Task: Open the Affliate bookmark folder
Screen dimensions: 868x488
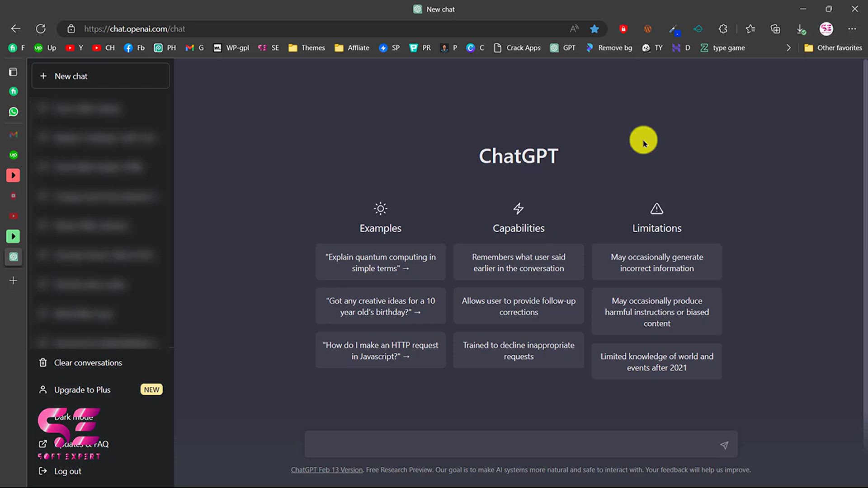Action: coord(352,48)
